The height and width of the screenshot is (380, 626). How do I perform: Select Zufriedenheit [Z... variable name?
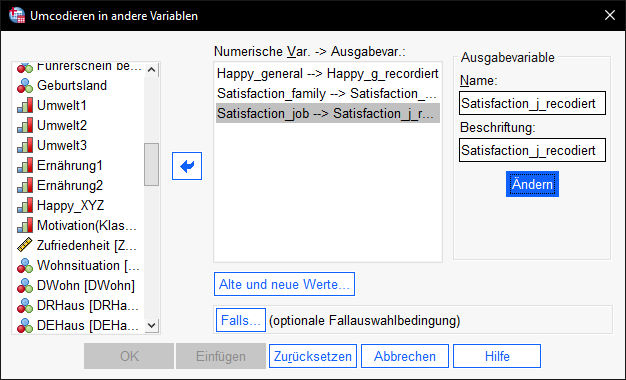coord(87,245)
